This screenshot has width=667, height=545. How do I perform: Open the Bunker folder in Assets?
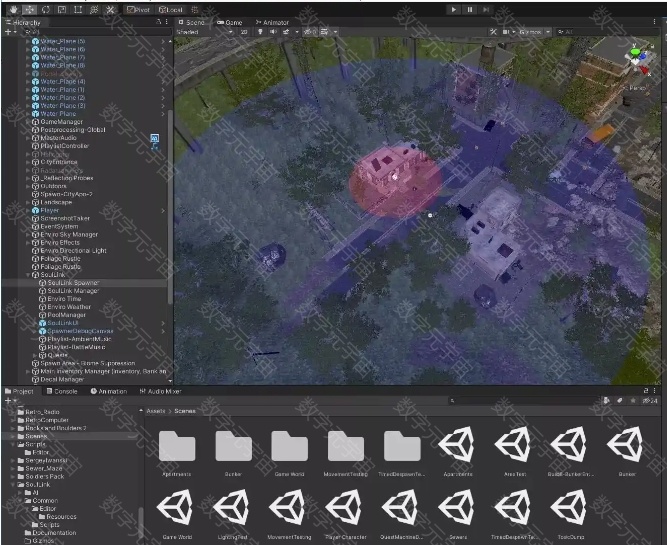pos(232,447)
